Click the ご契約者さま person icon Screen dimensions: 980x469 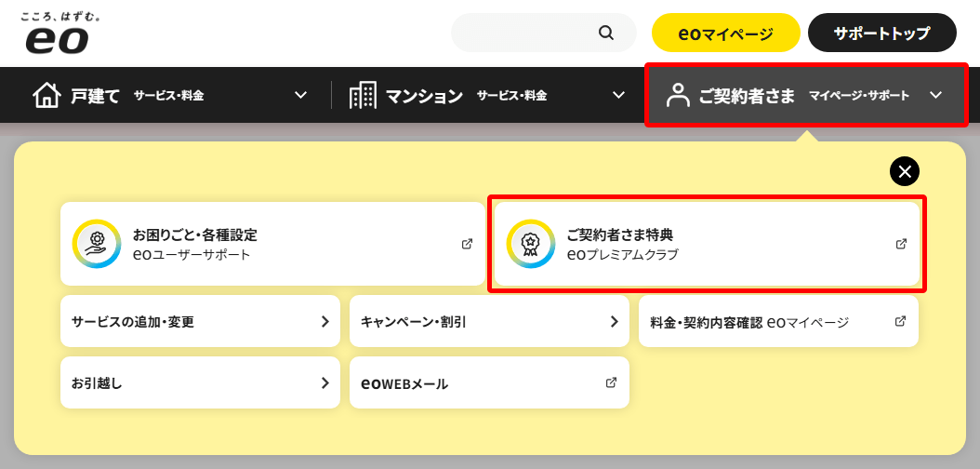click(x=677, y=95)
